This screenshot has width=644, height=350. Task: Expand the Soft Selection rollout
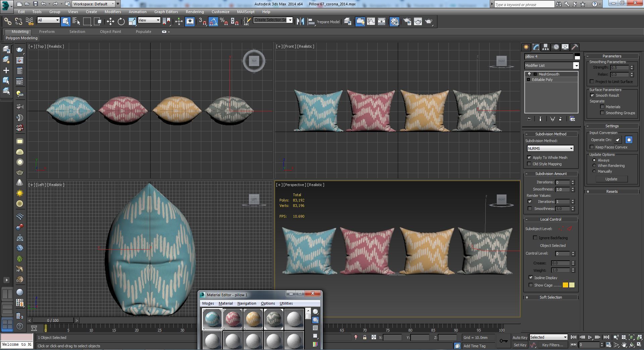point(551,297)
